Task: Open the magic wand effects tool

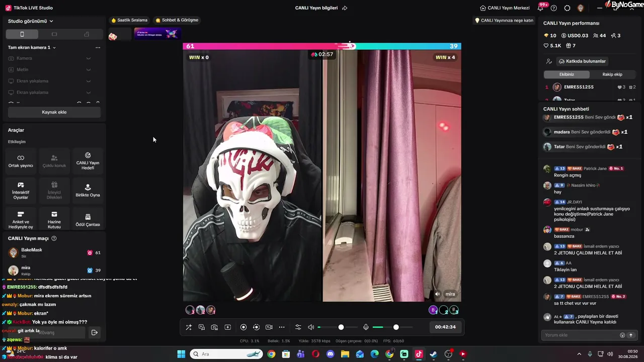Action: 189,327
